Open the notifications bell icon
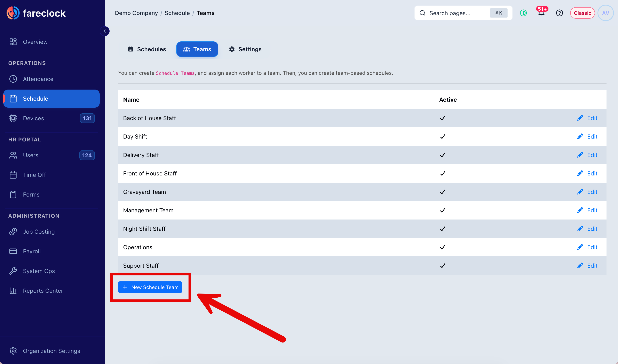This screenshot has width=618, height=364. point(541,13)
